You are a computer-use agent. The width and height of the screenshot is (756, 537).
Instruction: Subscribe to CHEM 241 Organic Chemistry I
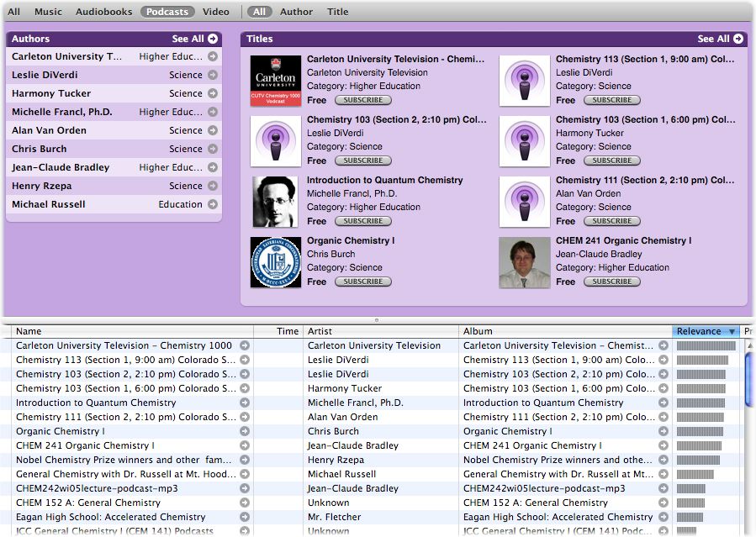(612, 282)
